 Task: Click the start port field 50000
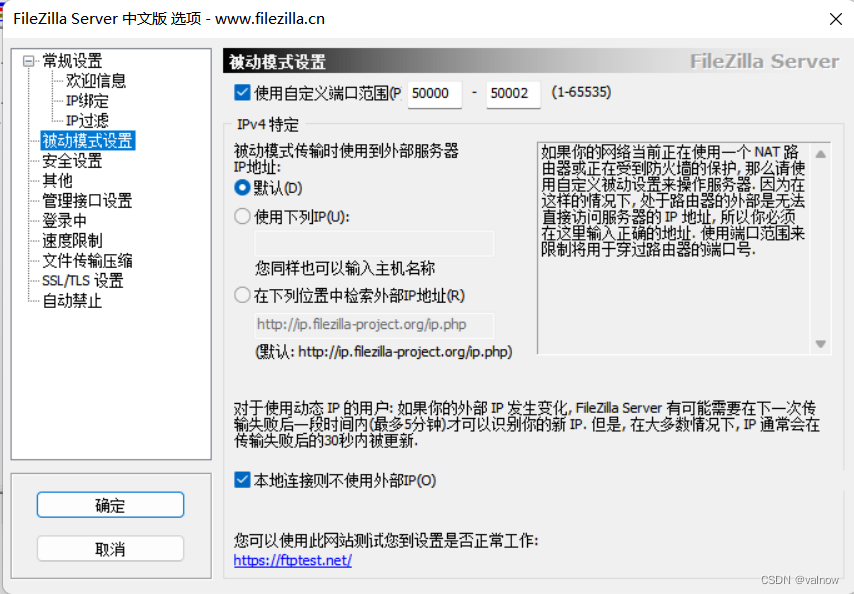[435, 94]
